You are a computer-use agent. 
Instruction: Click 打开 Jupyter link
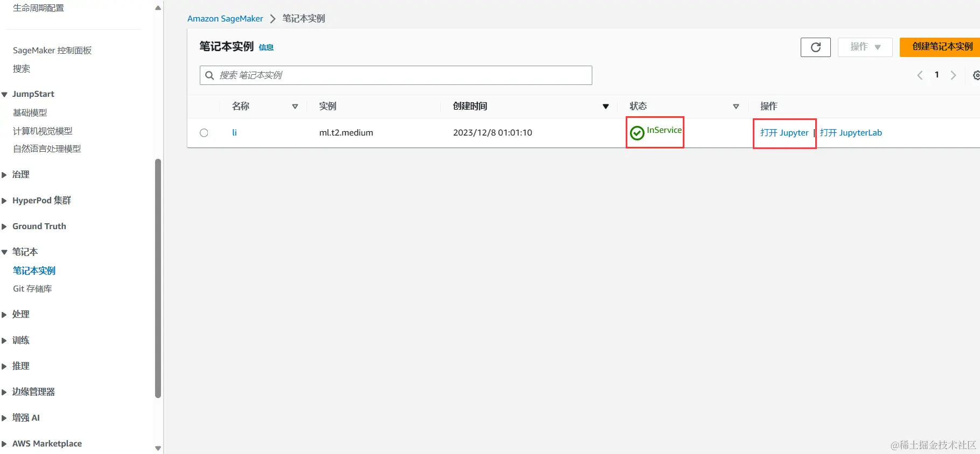[785, 133]
